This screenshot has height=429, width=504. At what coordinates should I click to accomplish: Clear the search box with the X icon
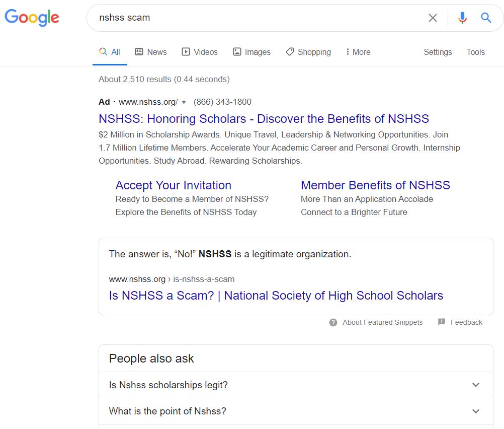433,18
